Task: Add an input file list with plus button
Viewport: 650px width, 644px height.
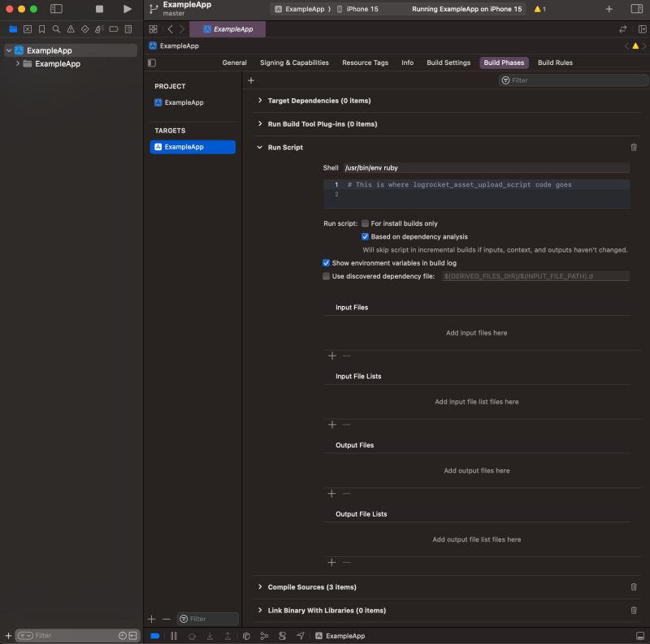Action: click(x=332, y=425)
